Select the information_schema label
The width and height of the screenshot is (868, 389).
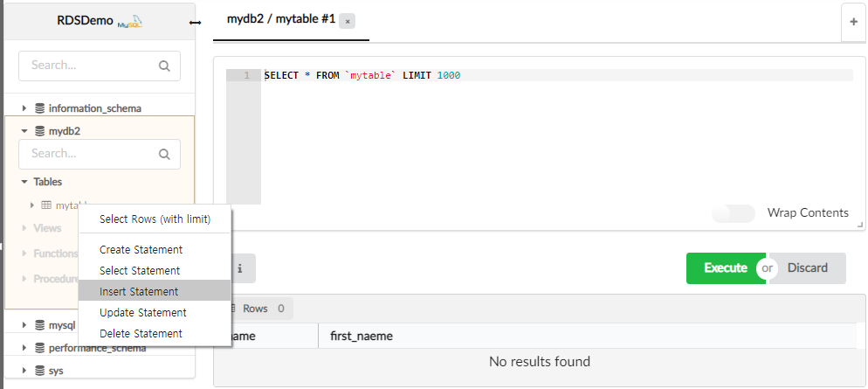tap(94, 108)
